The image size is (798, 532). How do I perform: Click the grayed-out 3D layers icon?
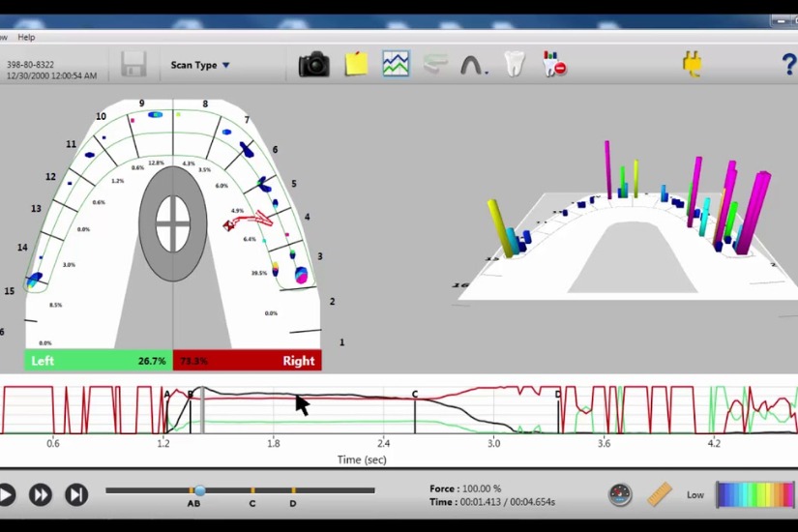435,64
